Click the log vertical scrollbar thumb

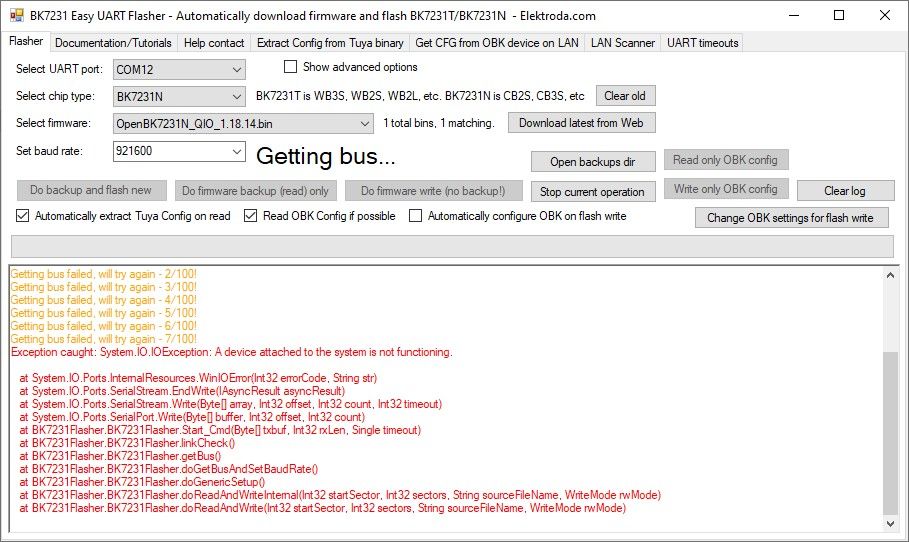pyautogui.click(x=890, y=433)
